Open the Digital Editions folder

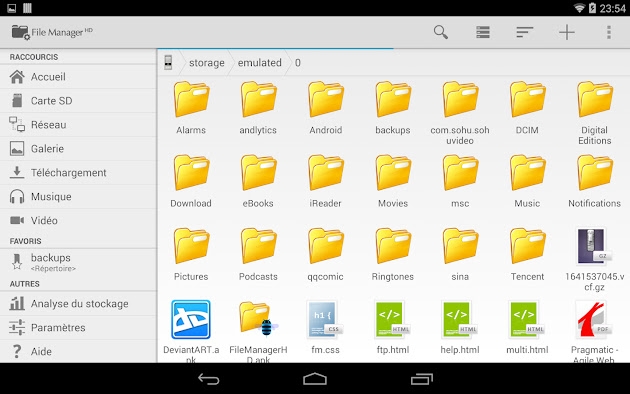coord(595,113)
